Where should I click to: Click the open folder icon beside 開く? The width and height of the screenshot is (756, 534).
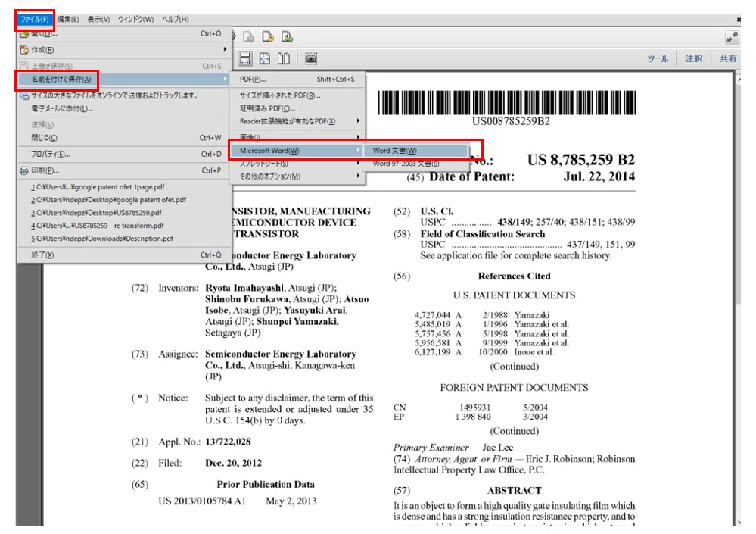click(x=24, y=34)
